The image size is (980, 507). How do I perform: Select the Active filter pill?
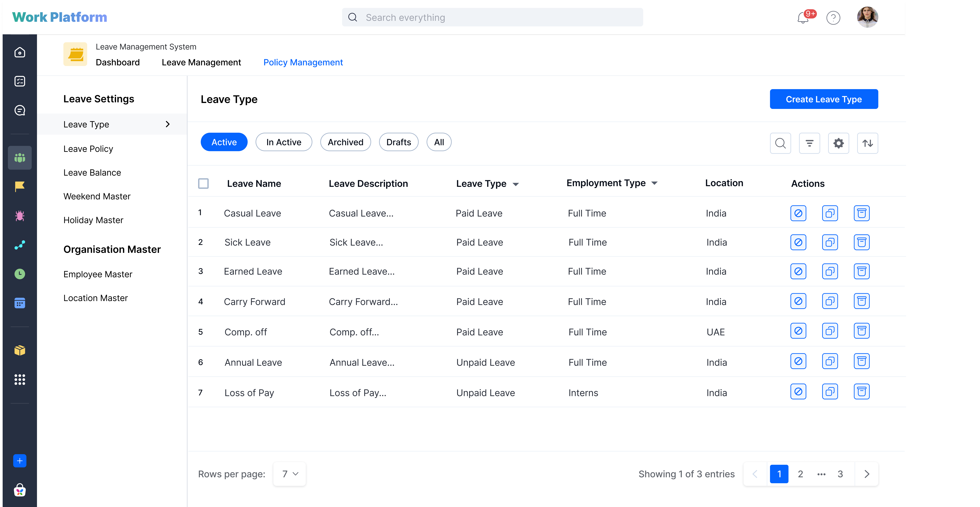pyautogui.click(x=224, y=142)
